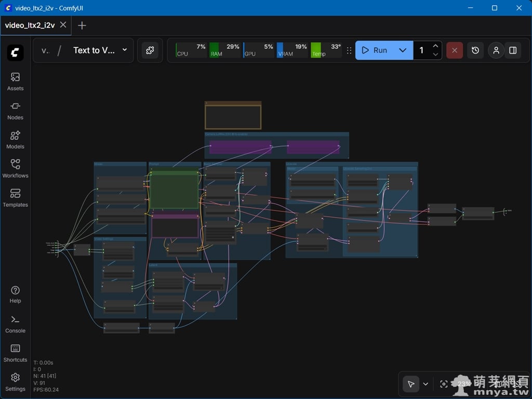
Task: Open the queue history clock icon
Action: coord(475,50)
